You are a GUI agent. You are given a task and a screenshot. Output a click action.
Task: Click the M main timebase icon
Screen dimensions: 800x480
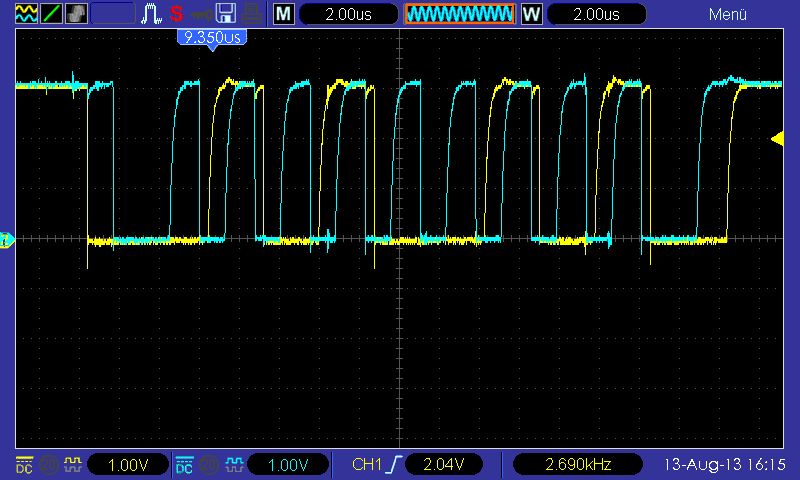285,14
